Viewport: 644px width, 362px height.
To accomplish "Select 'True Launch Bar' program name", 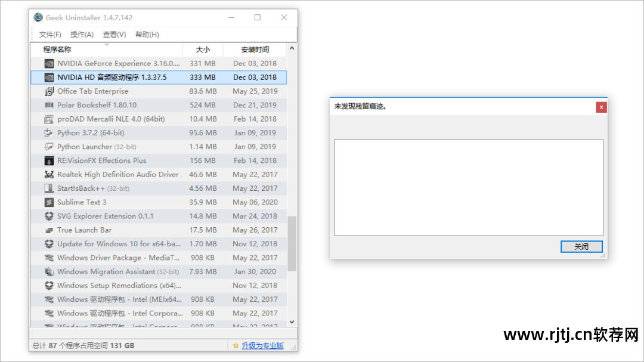I will click(x=84, y=230).
